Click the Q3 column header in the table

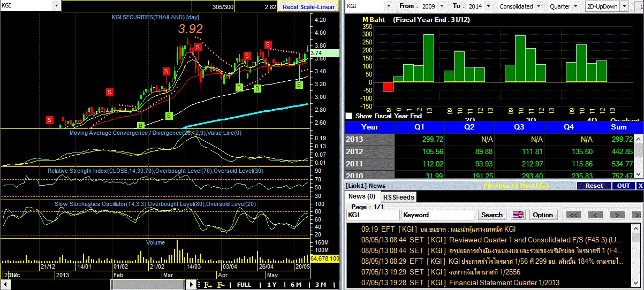click(x=519, y=127)
